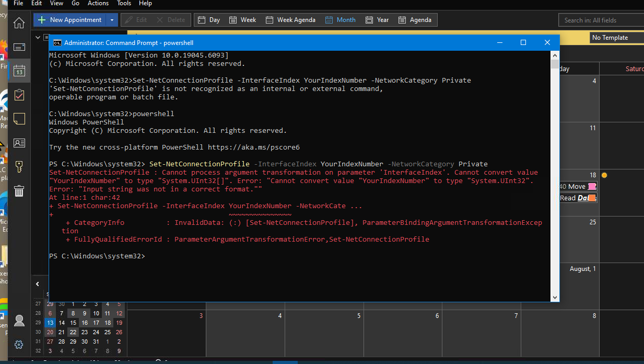The image size is (644, 364).
Task: Open the Passwords key icon in the sidebar
Action: coord(19,166)
